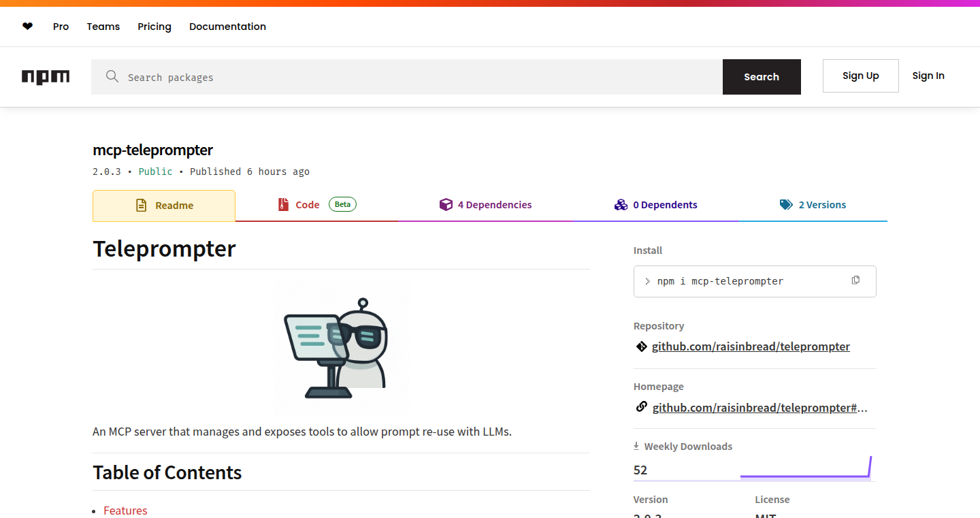This screenshot has width=980, height=518.
Task: Click the Install section label
Action: tap(648, 250)
